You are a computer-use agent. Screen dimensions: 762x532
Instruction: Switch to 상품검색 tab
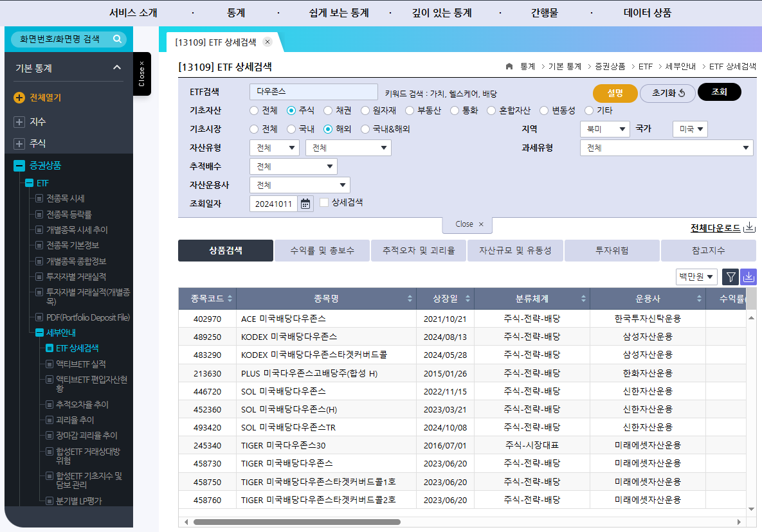pyautogui.click(x=226, y=251)
